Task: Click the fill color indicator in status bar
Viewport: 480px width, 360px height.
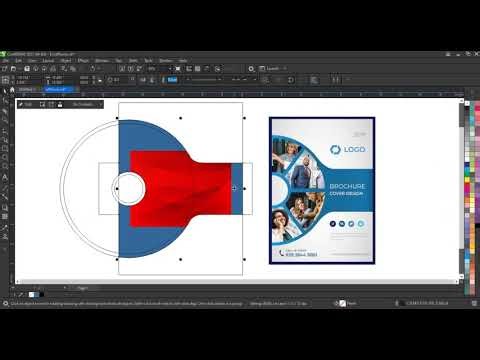Action: tap(343, 303)
